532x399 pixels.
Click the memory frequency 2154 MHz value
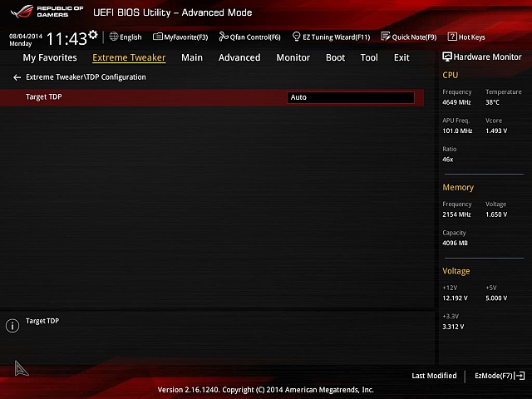(x=456, y=214)
